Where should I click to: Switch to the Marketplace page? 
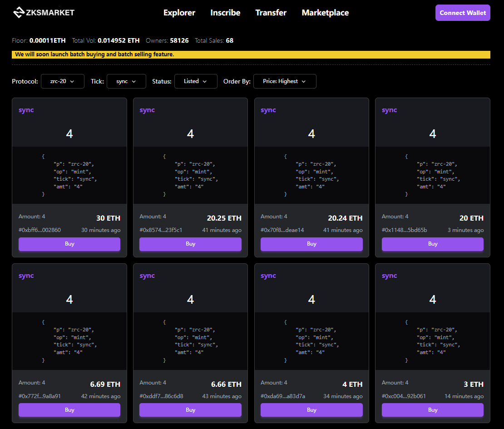[325, 13]
